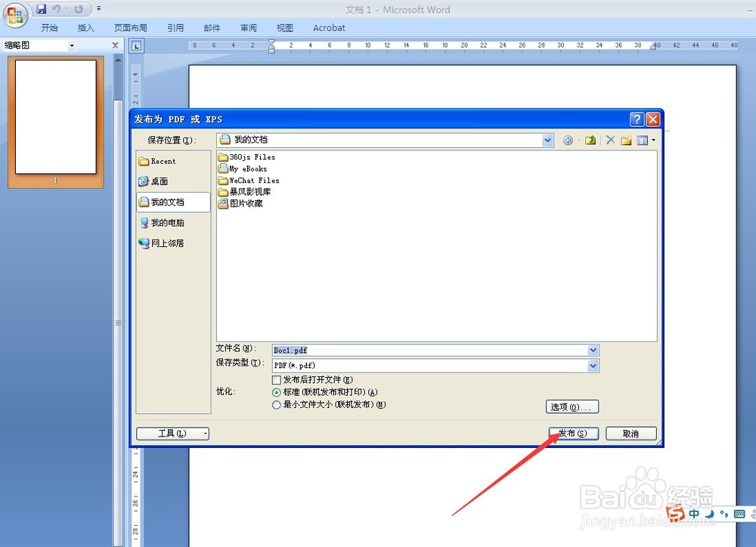This screenshot has height=547, width=756.
Task: Click the Sogou input method S icon
Action: [675, 513]
